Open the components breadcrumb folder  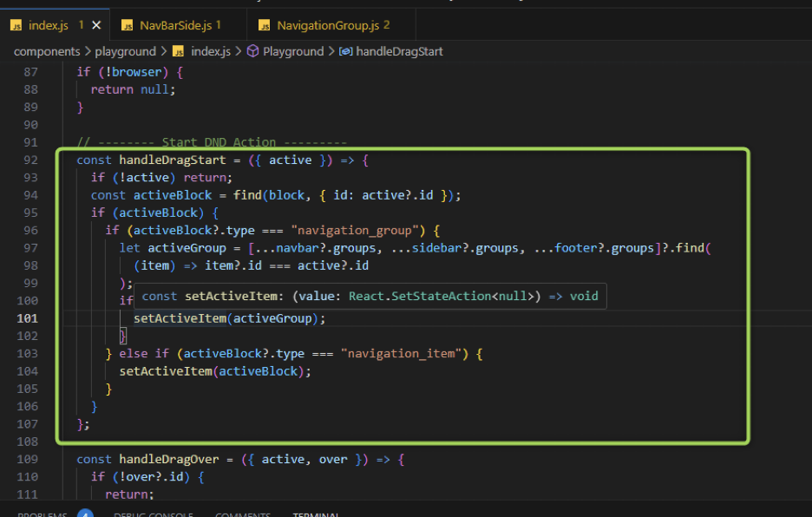pyautogui.click(x=46, y=51)
